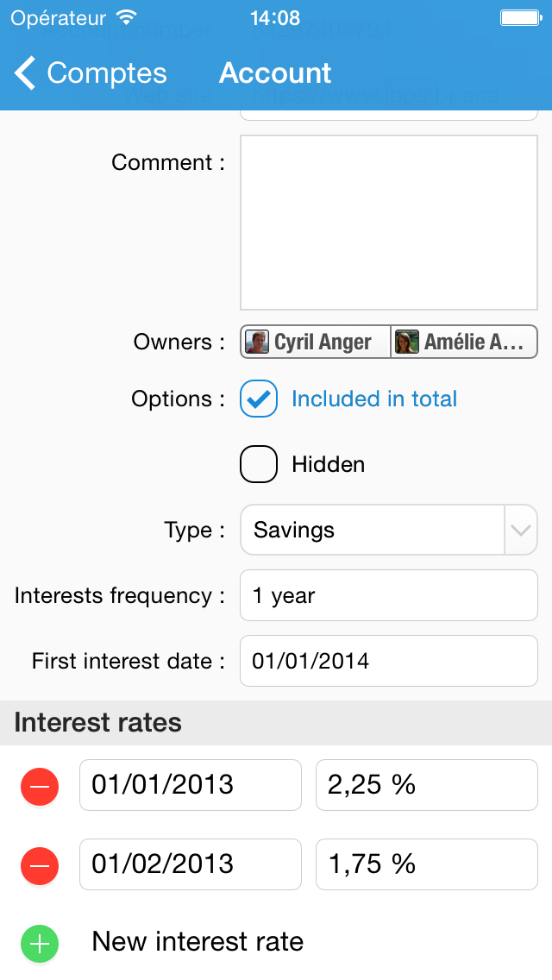Screen dimensions: 552x980
Task: Edit the 01/02/2013 date field
Action: [x=190, y=864]
